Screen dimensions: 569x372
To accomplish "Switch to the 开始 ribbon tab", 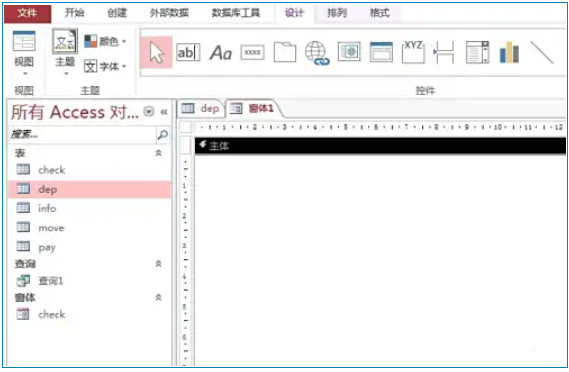I will [74, 13].
